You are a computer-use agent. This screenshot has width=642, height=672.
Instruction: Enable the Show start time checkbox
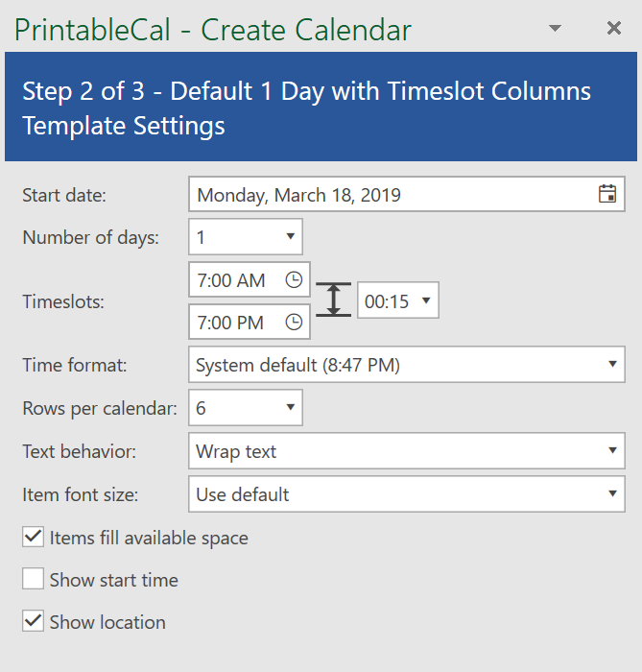(x=34, y=580)
